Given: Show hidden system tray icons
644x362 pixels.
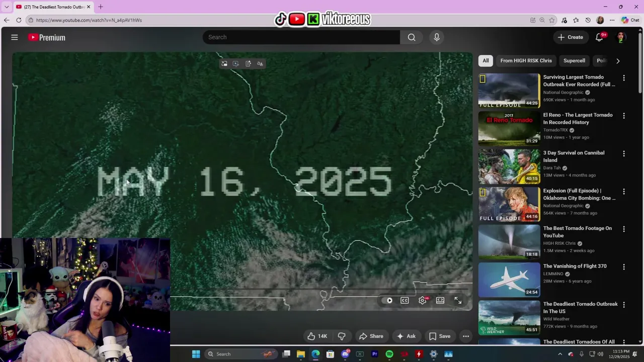Looking at the screenshot, I should (x=560, y=354).
